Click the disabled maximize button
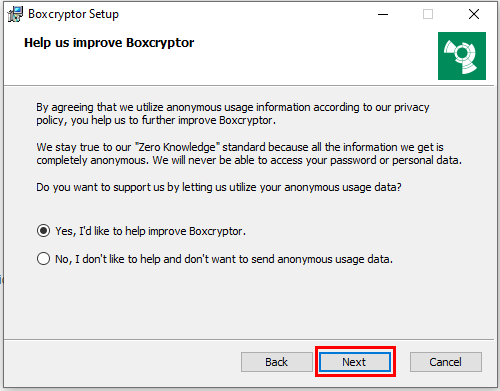 (428, 14)
